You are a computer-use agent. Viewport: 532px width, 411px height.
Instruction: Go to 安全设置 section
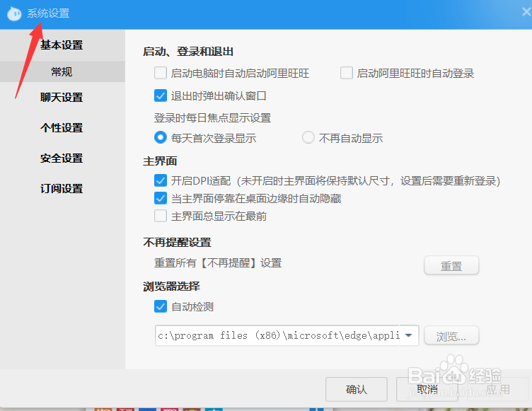[62, 158]
